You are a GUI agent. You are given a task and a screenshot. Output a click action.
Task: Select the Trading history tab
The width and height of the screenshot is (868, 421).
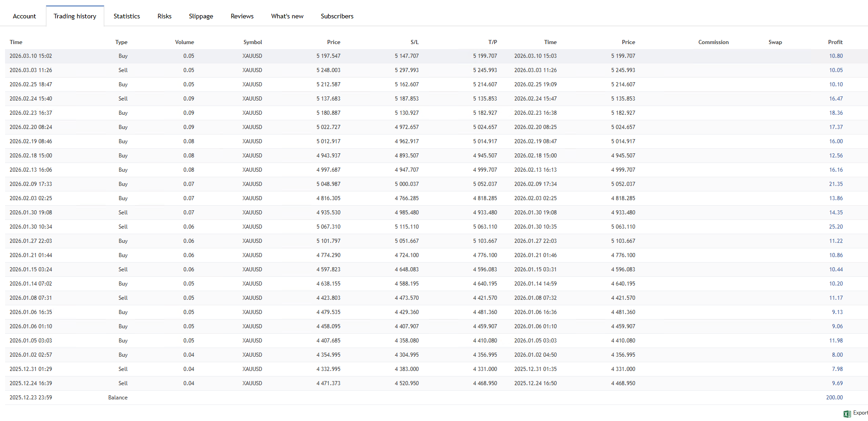click(75, 16)
